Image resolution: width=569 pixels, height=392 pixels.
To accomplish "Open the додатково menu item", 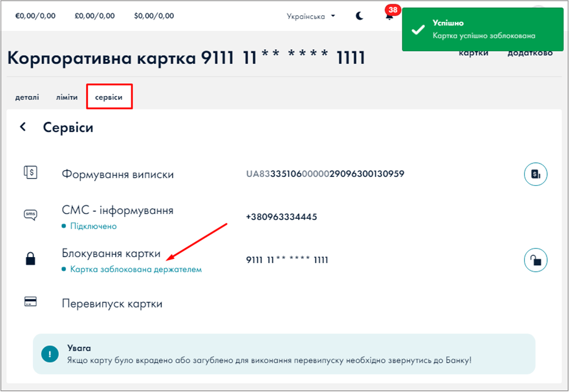I will [x=529, y=53].
